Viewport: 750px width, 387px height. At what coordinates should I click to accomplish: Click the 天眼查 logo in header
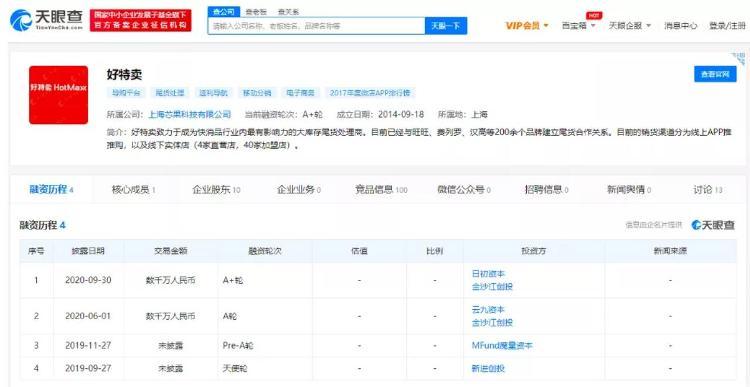(46, 20)
